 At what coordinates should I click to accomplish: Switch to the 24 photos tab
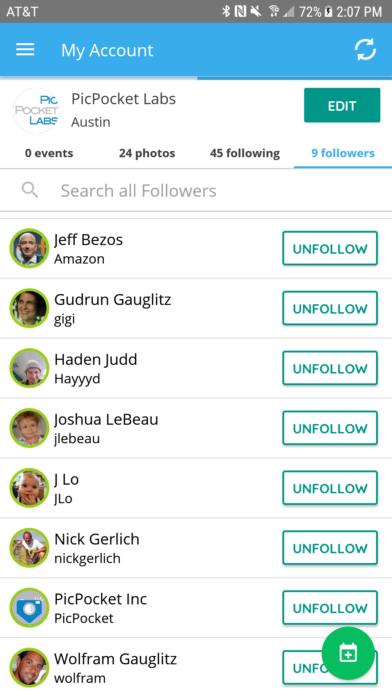tap(147, 153)
